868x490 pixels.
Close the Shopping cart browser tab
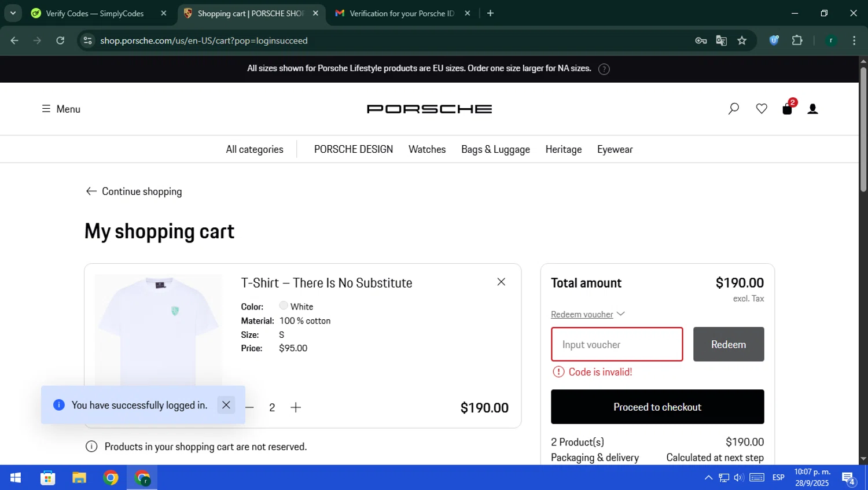315,13
